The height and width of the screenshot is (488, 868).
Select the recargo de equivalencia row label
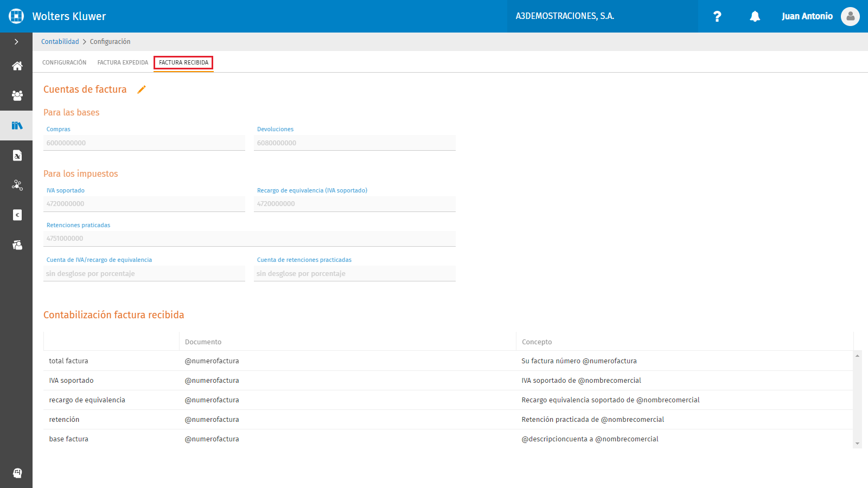point(87,400)
